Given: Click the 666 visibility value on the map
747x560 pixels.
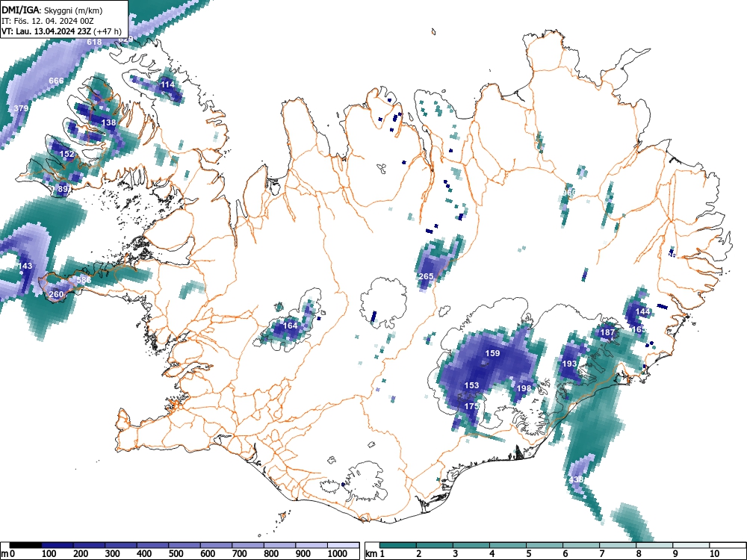Looking at the screenshot, I should [x=56, y=81].
